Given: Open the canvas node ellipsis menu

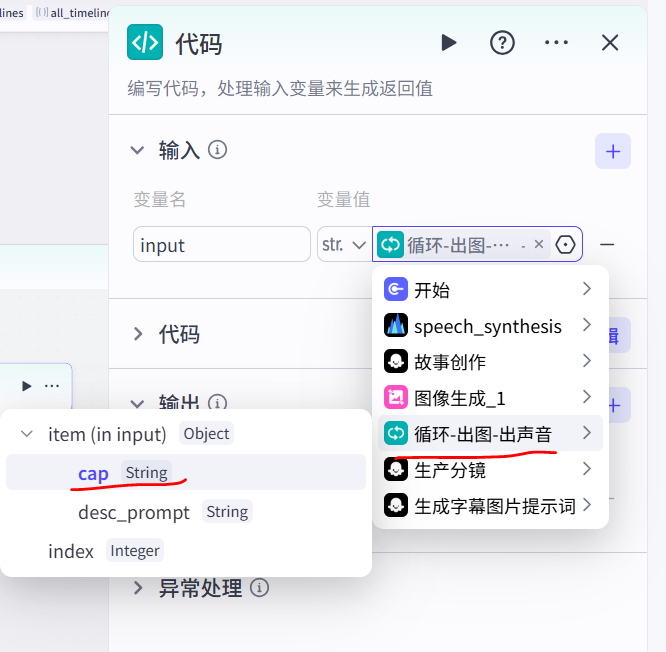Looking at the screenshot, I should coord(52,386).
